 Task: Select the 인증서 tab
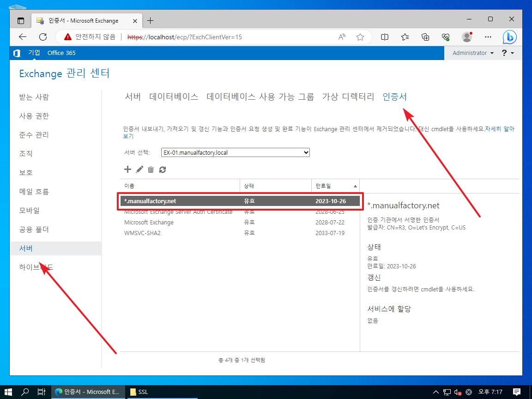(x=394, y=97)
